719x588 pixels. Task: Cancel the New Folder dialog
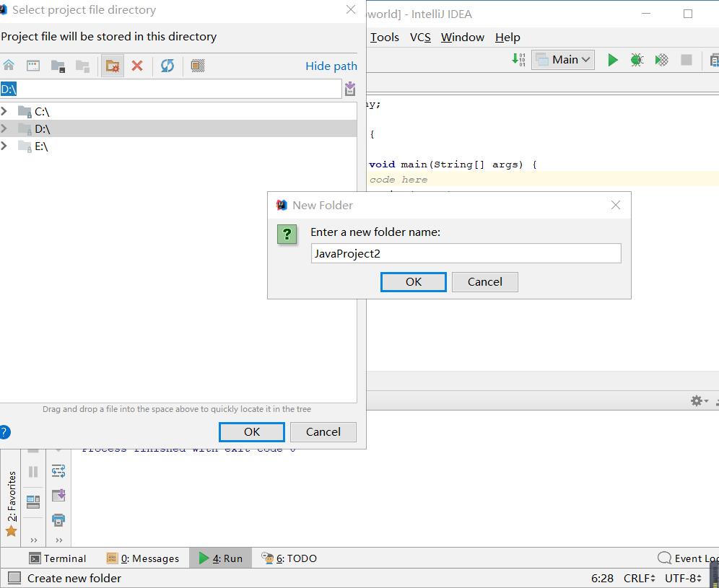point(484,282)
